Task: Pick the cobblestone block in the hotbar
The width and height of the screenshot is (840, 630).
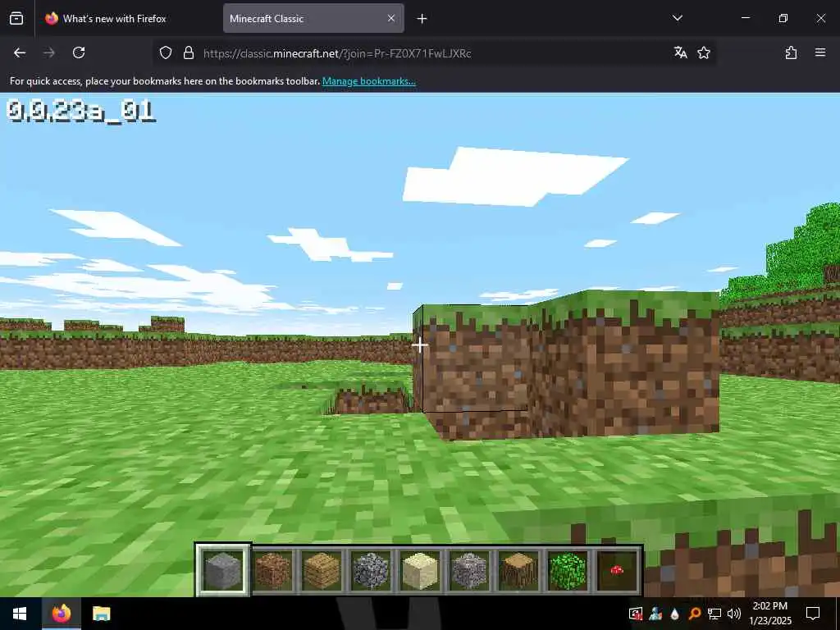Action: point(371,570)
